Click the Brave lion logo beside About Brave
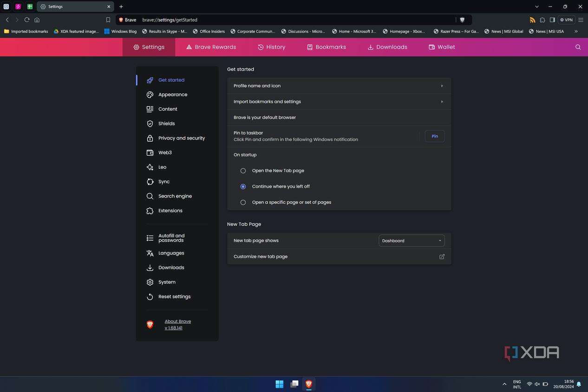588x392 pixels. (150, 325)
